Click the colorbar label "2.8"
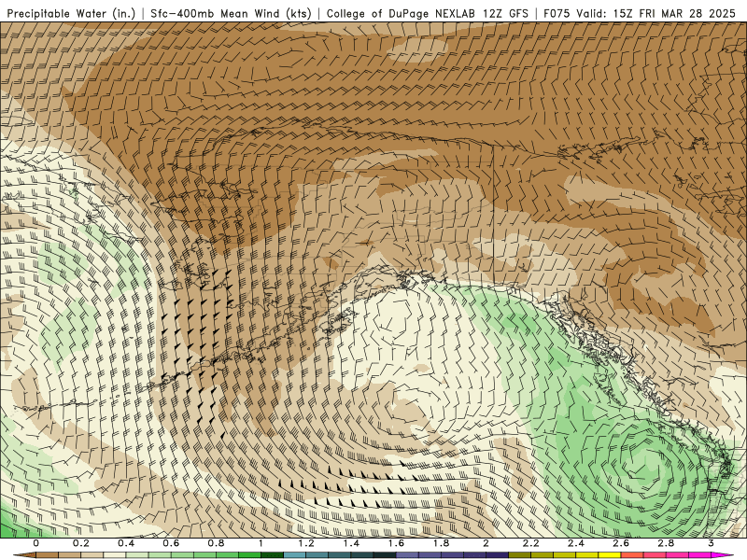Image resolution: width=747 pixels, height=560 pixels. point(666,543)
